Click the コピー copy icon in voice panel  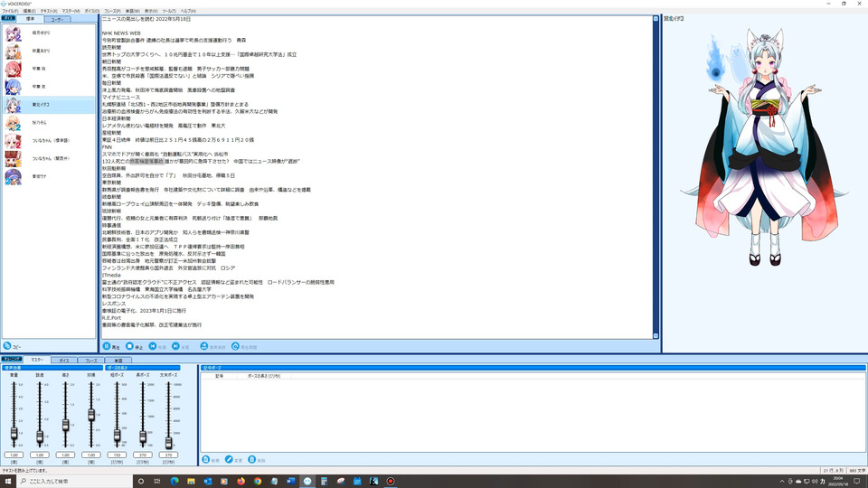(x=7, y=346)
